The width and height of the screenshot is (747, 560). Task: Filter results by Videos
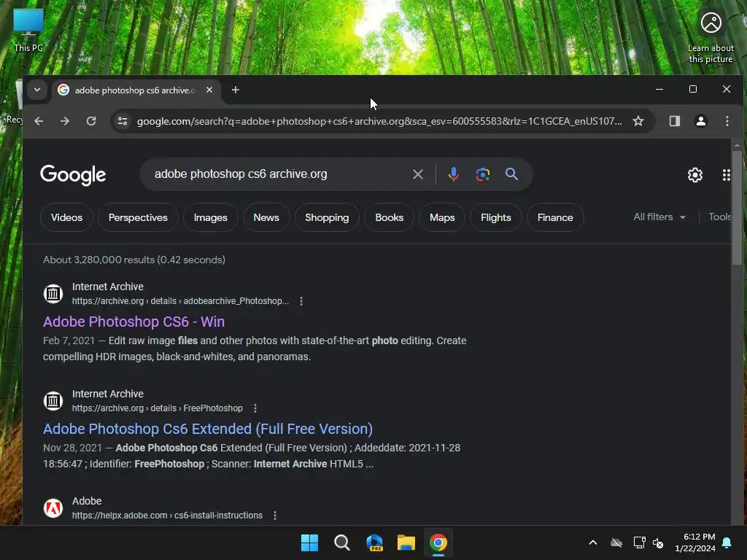coord(66,217)
